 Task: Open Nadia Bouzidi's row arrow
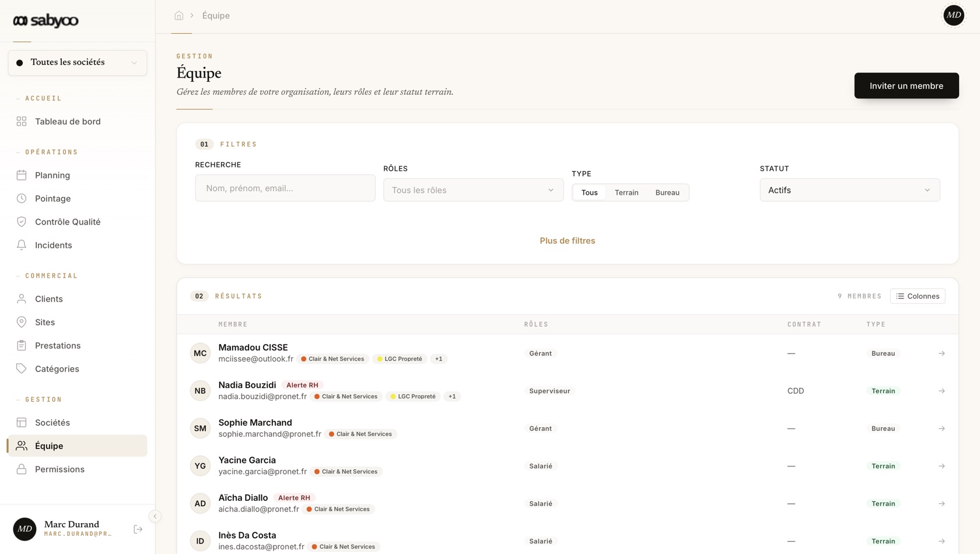click(942, 391)
